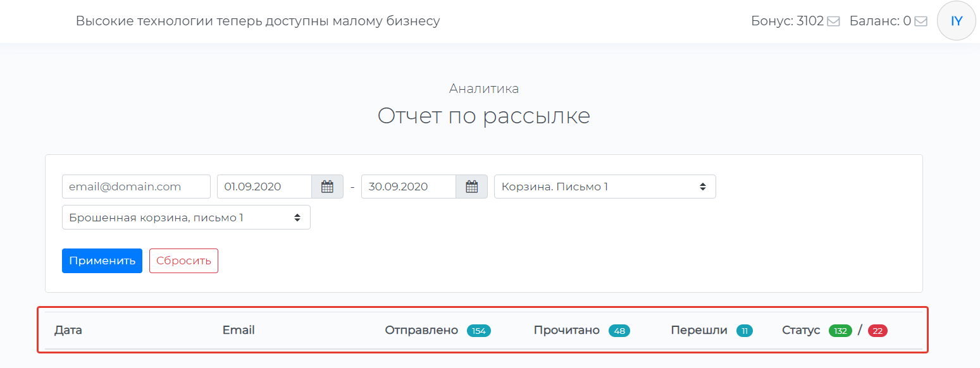Screen dimensions: 980x368
Task: Click the Дата column header
Action: point(68,330)
